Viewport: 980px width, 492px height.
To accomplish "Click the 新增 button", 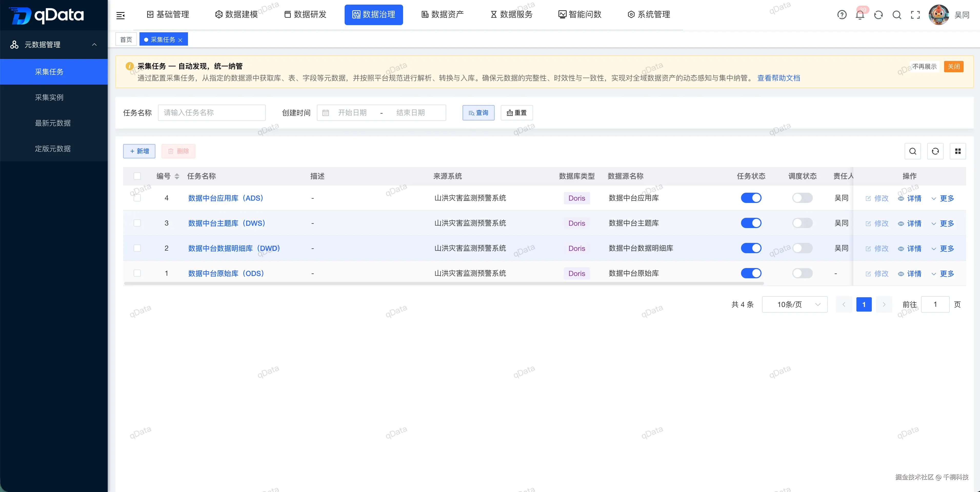I will tap(139, 151).
